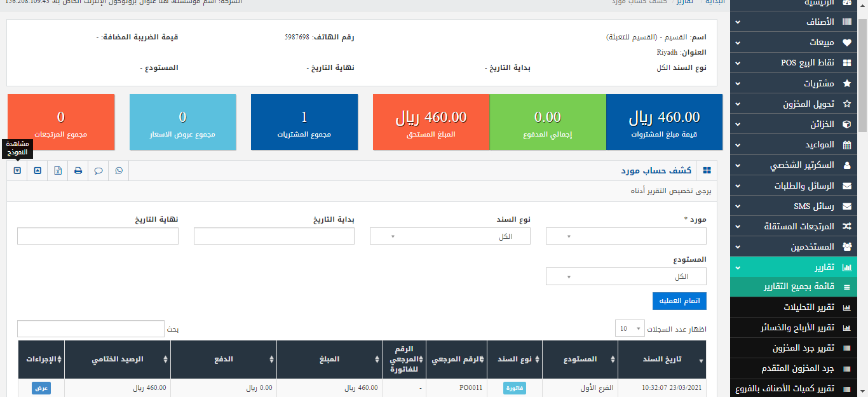Open the نوع السند type dropdown
This screenshot has width=868, height=397.
[450, 236]
